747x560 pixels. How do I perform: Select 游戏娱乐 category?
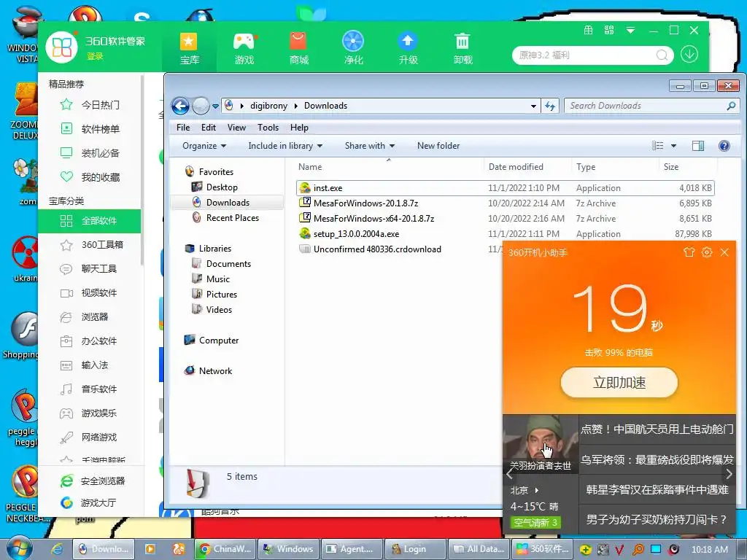pos(90,413)
